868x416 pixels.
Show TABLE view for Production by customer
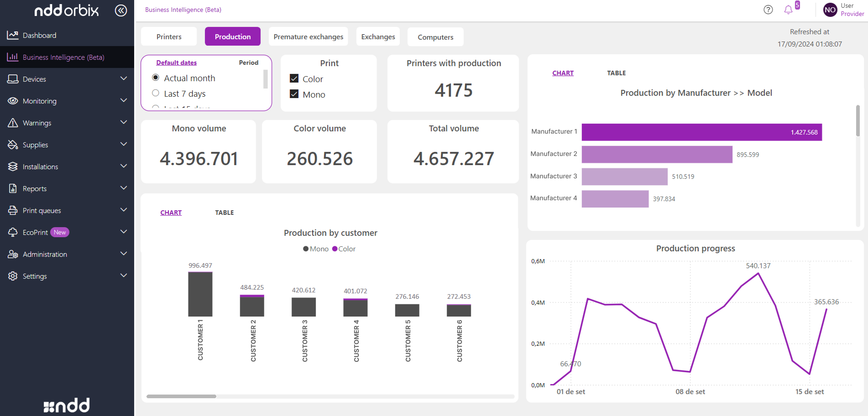click(224, 213)
